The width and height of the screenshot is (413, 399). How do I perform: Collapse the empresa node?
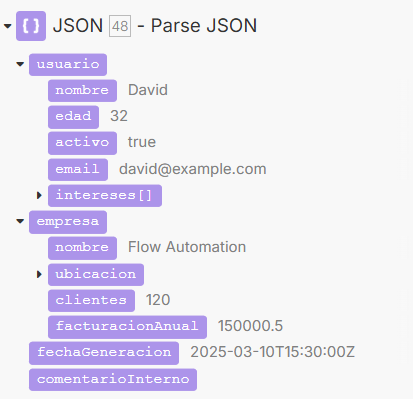click(x=20, y=221)
